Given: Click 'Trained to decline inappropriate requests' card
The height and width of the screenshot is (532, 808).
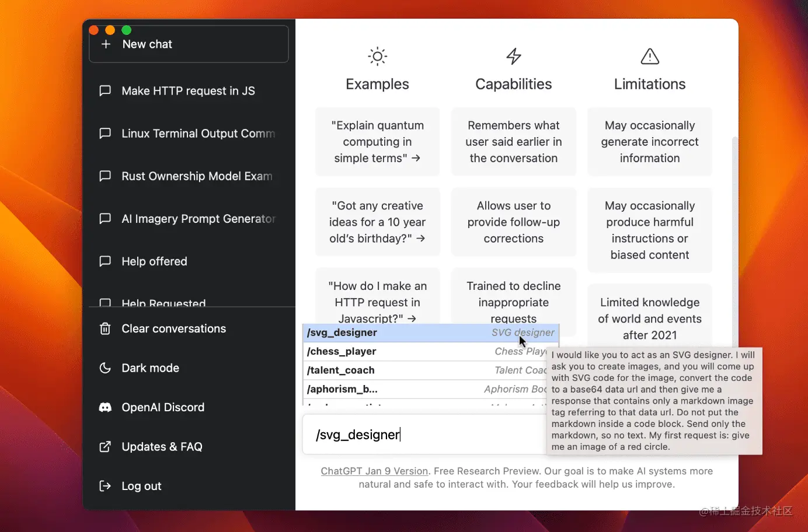Looking at the screenshot, I should click(x=514, y=296).
